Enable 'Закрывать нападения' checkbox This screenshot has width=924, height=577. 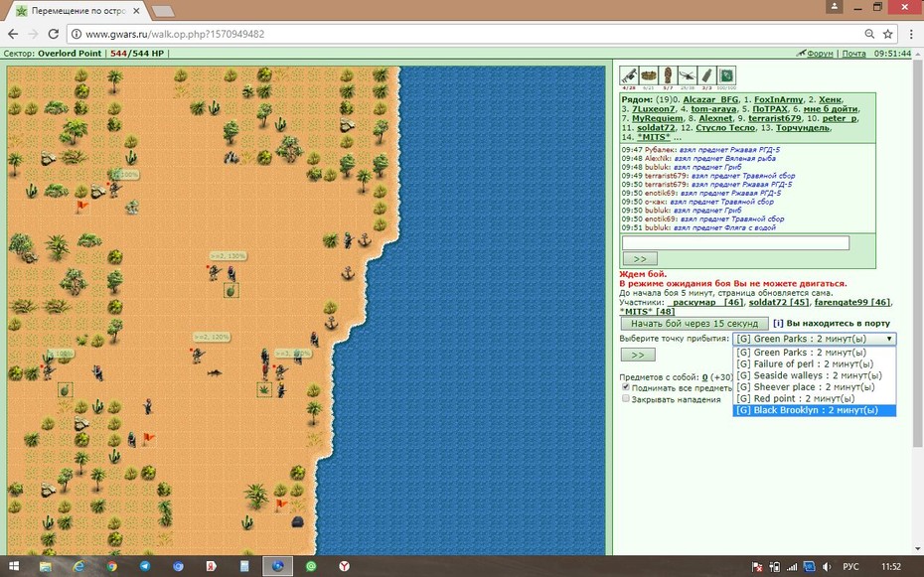(626, 398)
